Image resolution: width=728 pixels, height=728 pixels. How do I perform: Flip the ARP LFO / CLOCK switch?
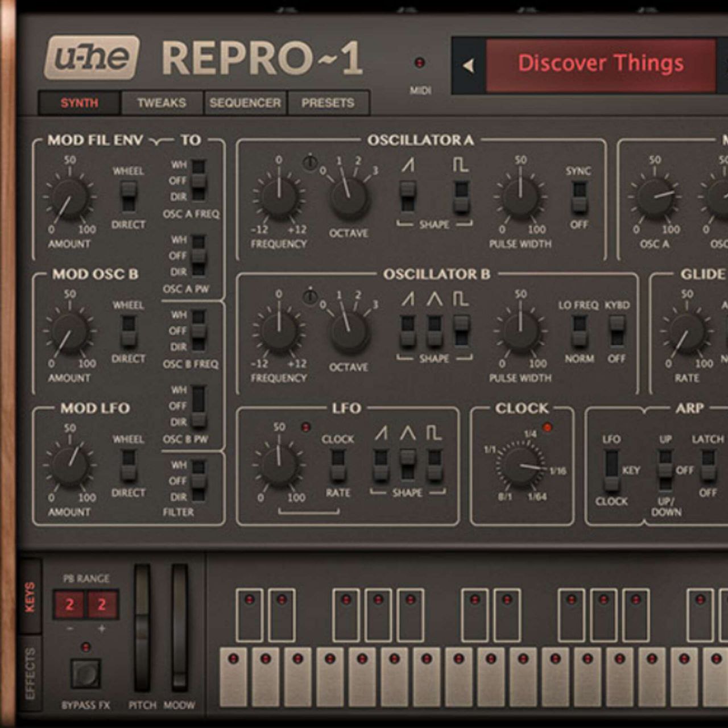[x=611, y=470]
